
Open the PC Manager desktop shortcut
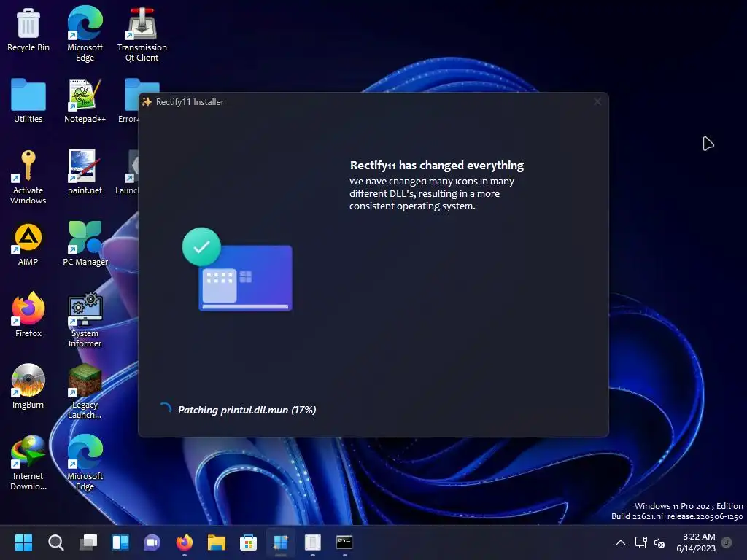pos(85,244)
